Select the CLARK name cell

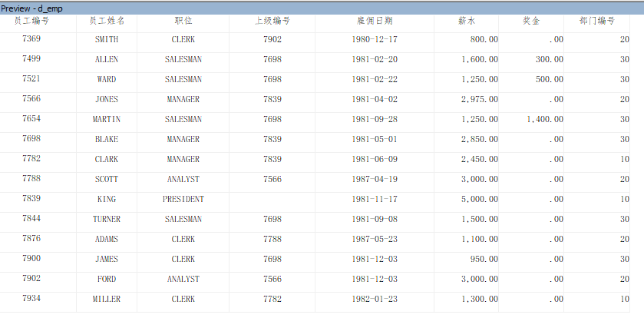(x=107, y=160)
